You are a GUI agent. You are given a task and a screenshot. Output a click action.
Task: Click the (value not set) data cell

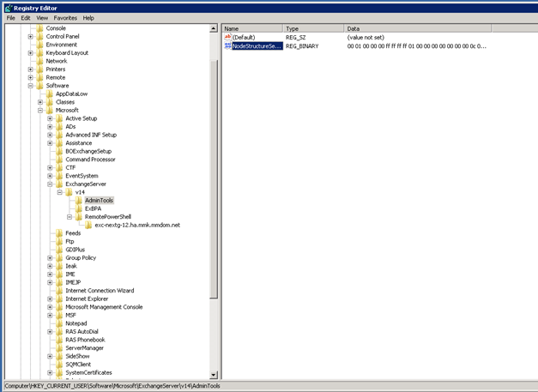point(366,38)
